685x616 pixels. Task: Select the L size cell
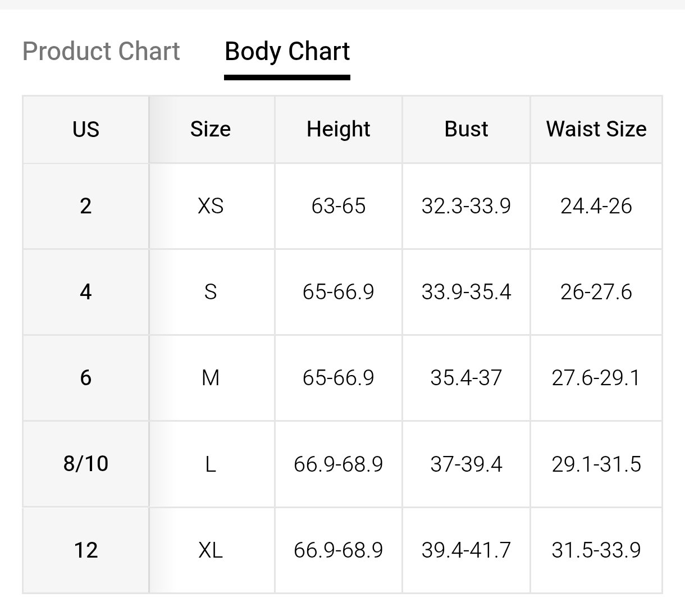pyautogui.click(x=211, y=464)
